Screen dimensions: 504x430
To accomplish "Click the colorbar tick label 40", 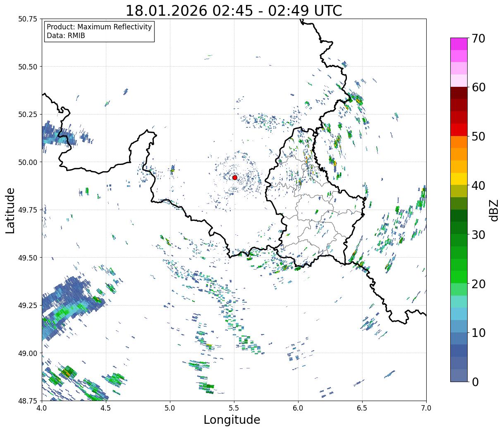I will 478,186.
